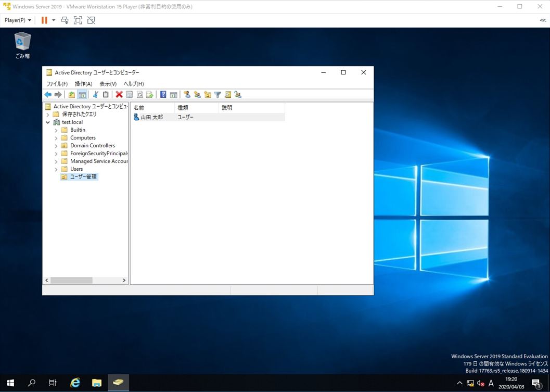Viewport: 550px width, 392px height.
Task: Click the network tray icon
Action: [470, 383]
